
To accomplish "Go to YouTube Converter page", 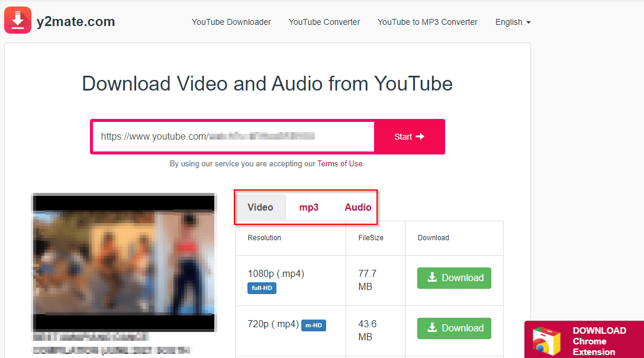I will (324, 22).
